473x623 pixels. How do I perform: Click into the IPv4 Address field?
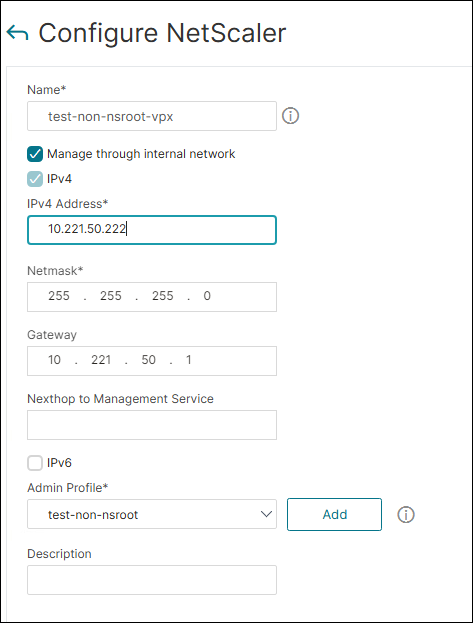(152, 230)
